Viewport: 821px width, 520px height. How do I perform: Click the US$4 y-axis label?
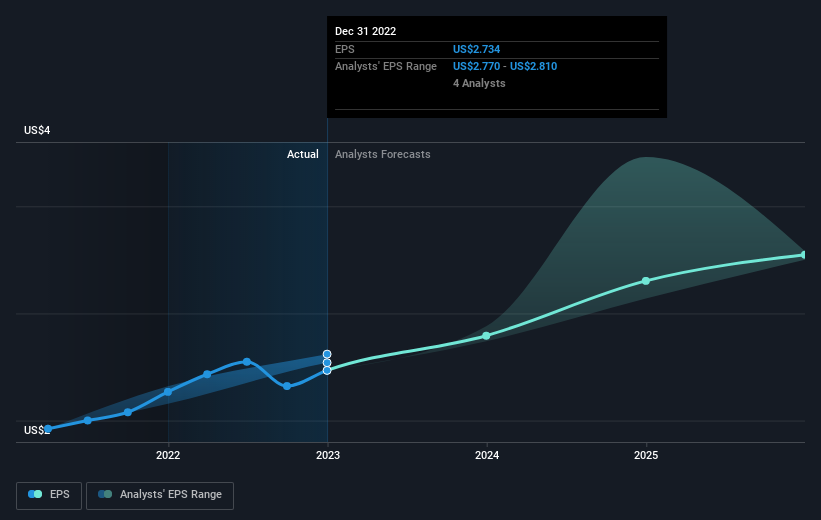[x=37, y=130]
